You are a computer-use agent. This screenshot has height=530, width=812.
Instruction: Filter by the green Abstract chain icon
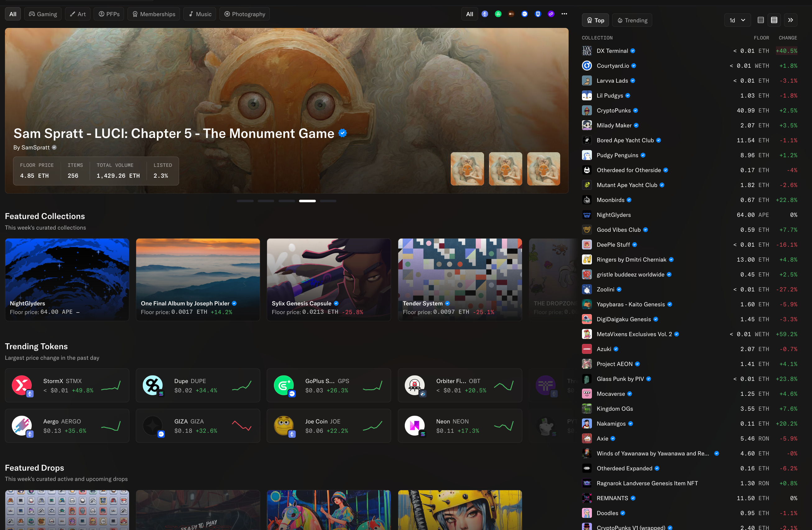498,14
